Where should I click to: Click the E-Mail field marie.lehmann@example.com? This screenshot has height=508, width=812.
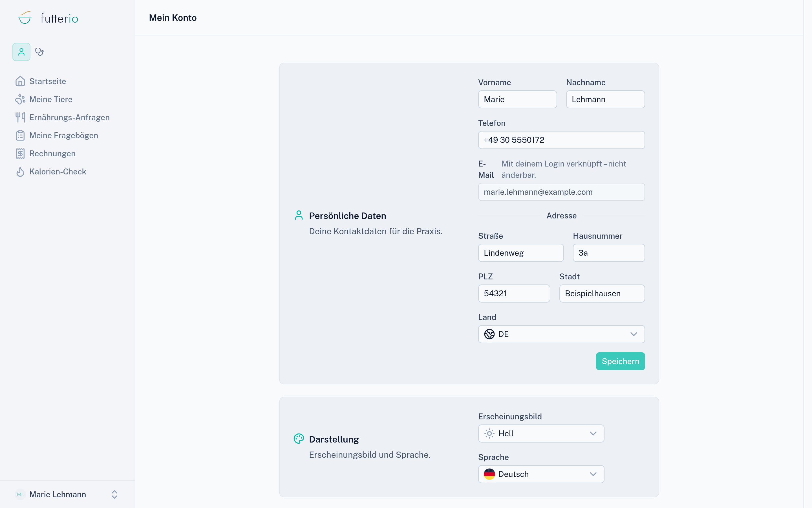coord(561,192)
